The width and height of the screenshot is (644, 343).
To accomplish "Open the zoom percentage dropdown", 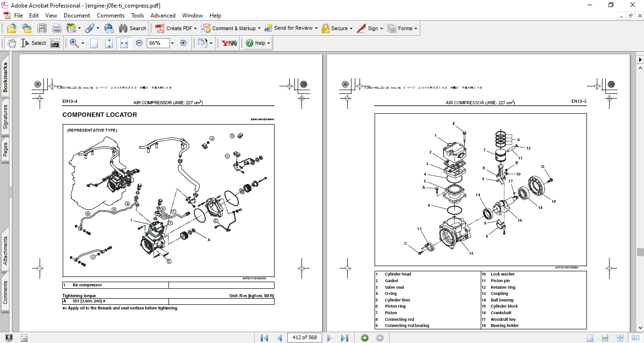I will [x=172, y=43].
